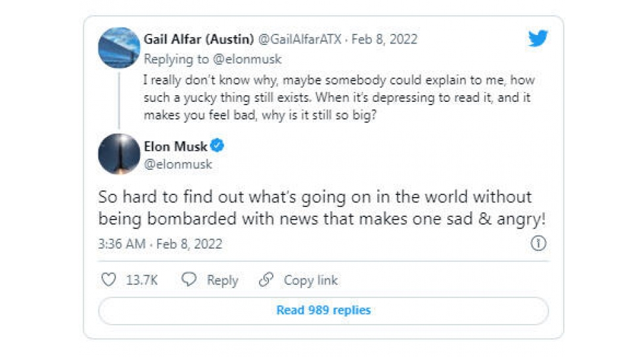
Task: Click the @GailAlfarATX handle
Action: [300, 39]
